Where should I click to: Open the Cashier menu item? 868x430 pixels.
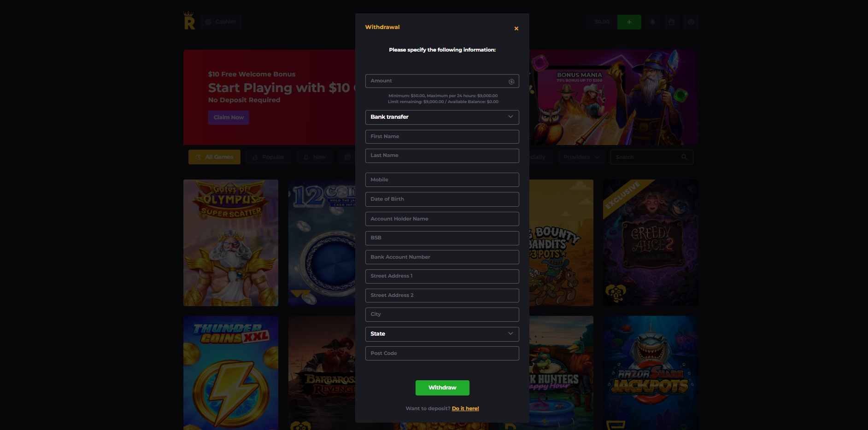click(221, 22)
